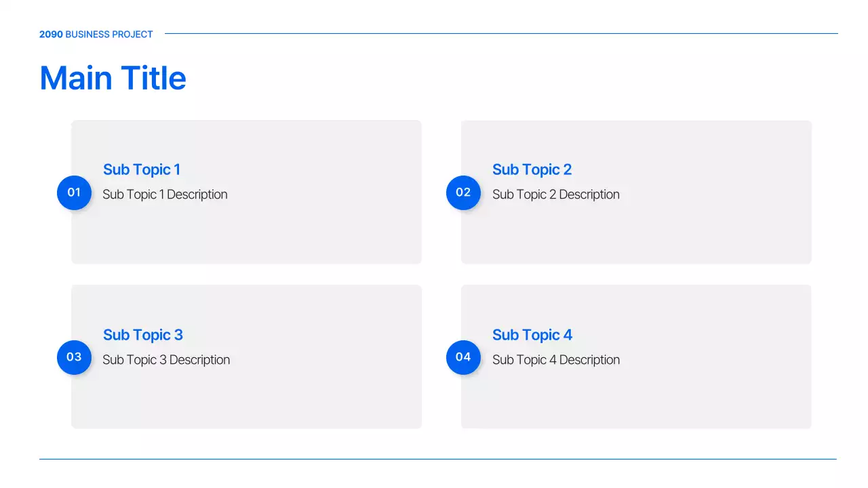Select the 2090 BUSINESS PROJECT header text
Screen dimensions: 868x488
[x=96, y=34]
